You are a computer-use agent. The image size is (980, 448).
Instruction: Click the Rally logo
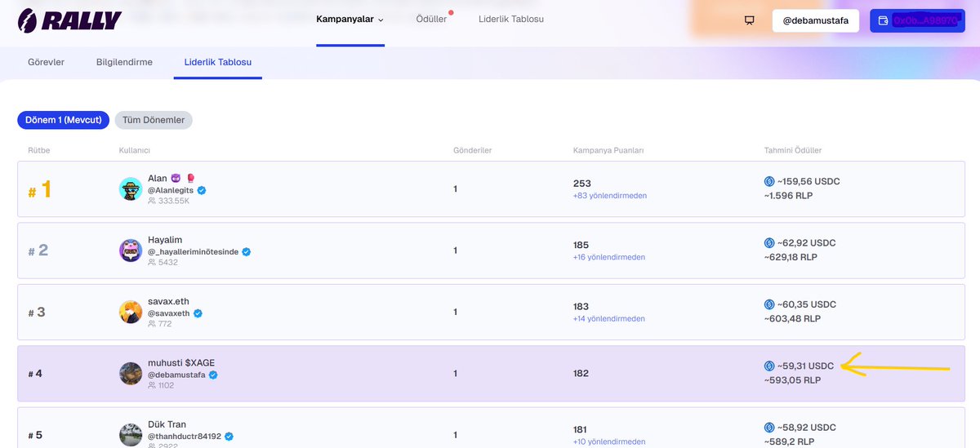click(x=69, y=20)
